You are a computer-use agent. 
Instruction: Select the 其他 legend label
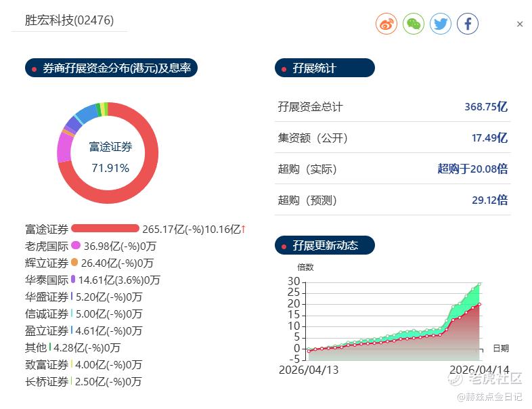coord(36,348)
